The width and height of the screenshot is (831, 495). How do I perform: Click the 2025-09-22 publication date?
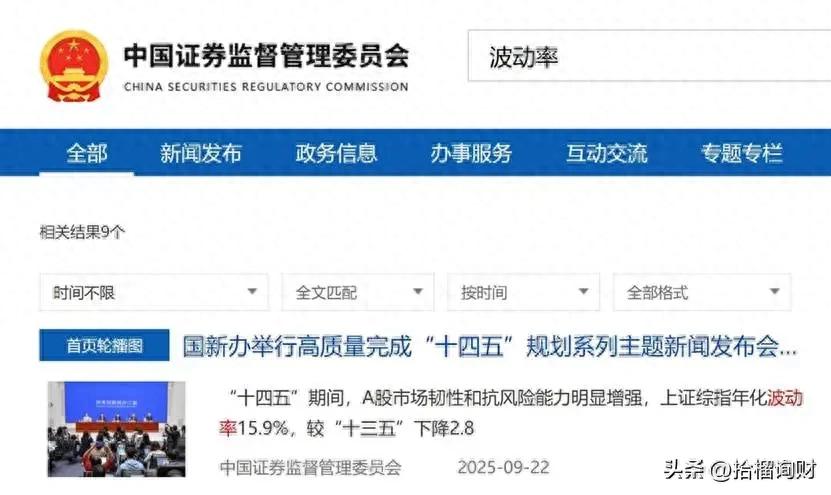[503, 467]
